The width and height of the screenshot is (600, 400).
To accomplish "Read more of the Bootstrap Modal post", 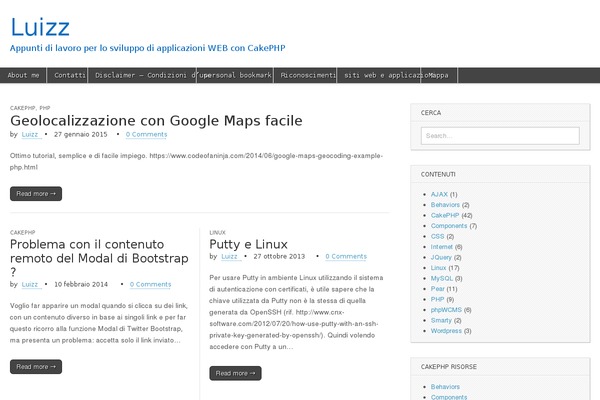I will (36, 367).
